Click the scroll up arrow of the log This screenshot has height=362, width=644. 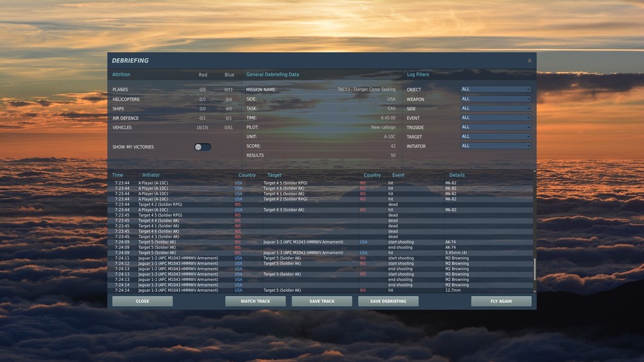(535, 171)
